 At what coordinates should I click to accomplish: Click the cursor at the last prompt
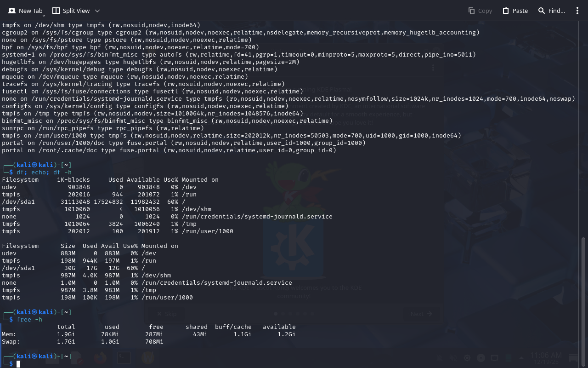tap(18, 364)
